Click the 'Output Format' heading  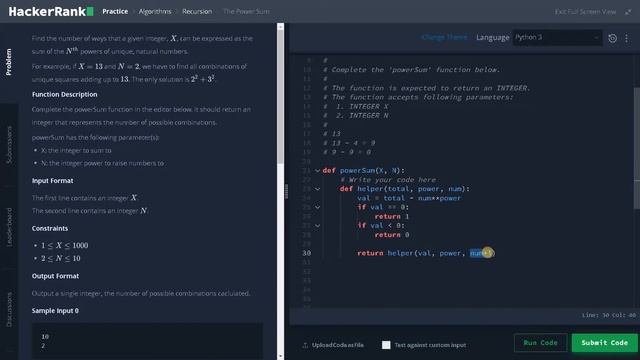click(56, 276)
